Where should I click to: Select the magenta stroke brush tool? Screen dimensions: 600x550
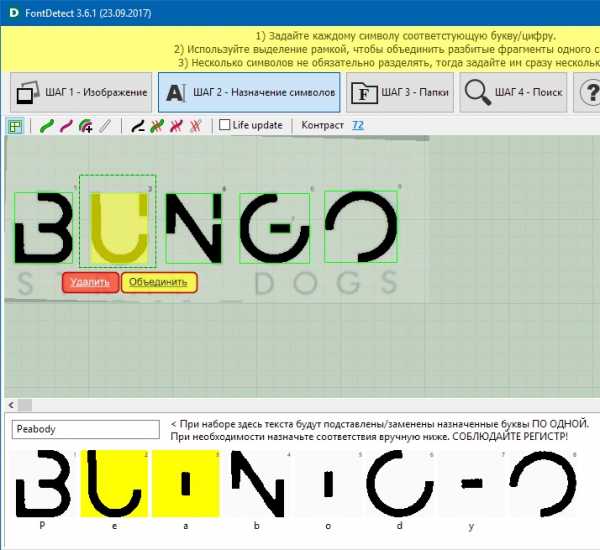(x=66, y=126)
